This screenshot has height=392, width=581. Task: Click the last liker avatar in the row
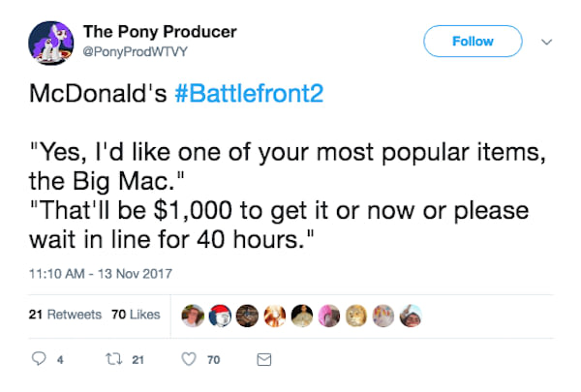409,316
